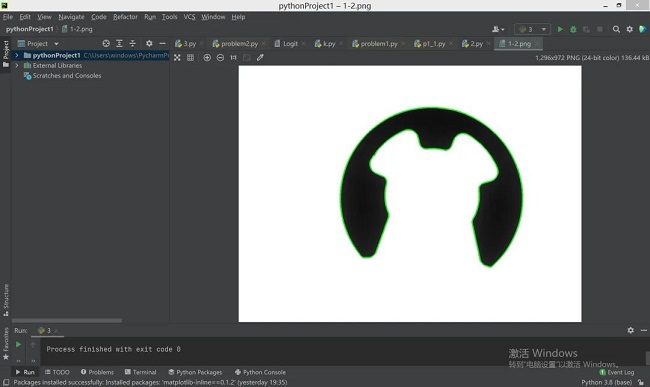Zoom out of the image
This screenshot has width=650, height=387.
220,58
